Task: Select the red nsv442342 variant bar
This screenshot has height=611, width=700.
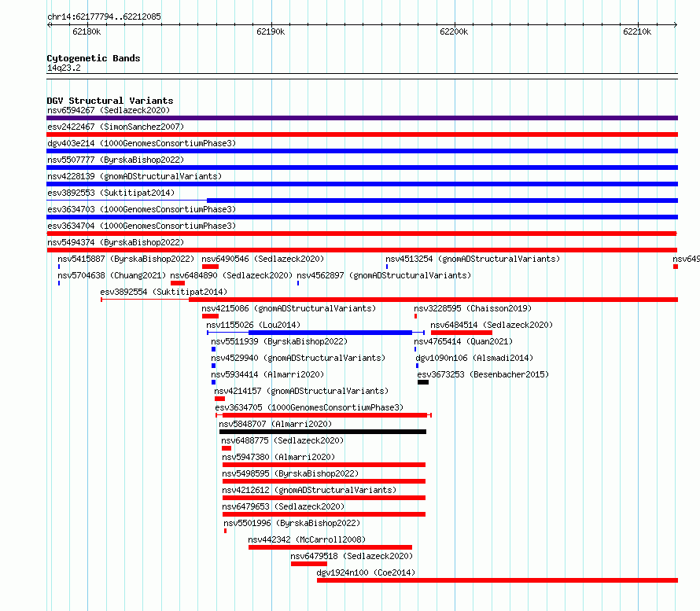Action: click(330, 547)
